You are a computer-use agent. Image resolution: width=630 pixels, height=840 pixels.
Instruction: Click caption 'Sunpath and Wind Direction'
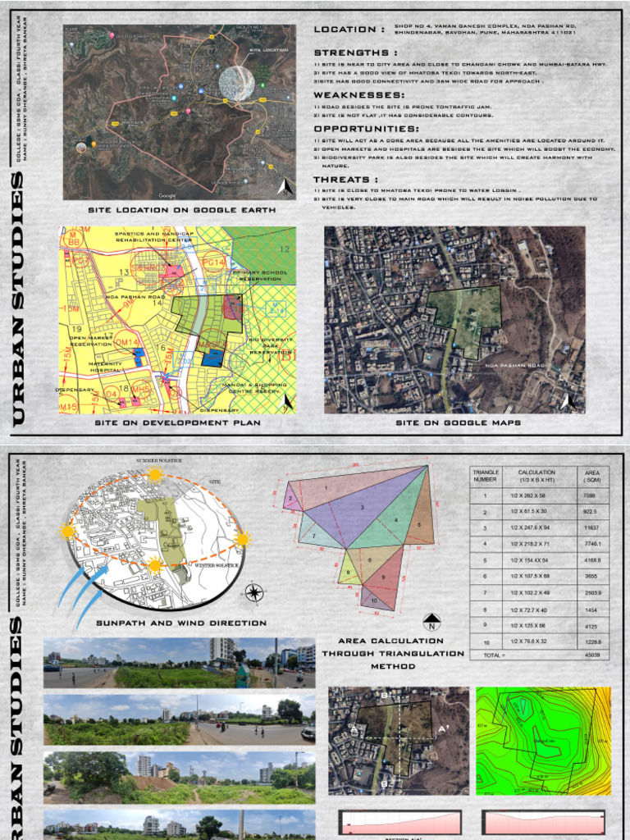(x=181, y=623)
